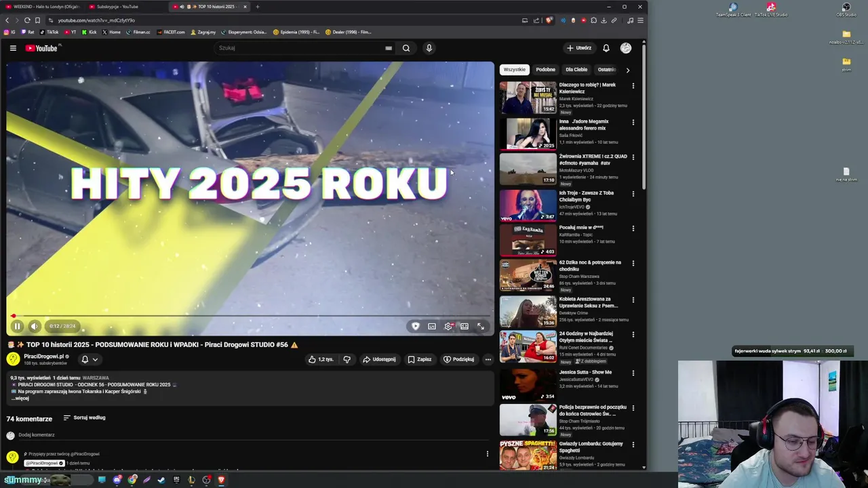Viewport: 868px width, 488px height.
Task: Click the shield icon in the player controls
Action: [416, 326]
